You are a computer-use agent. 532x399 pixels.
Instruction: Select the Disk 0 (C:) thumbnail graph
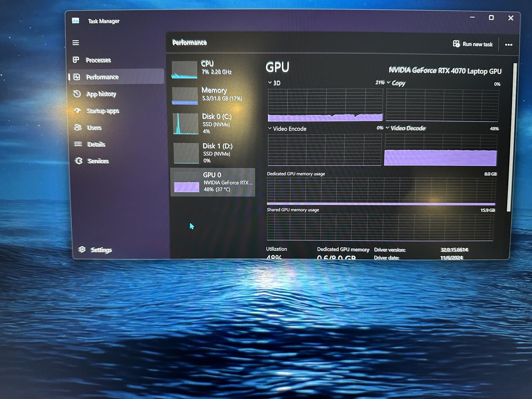point(186,124)
